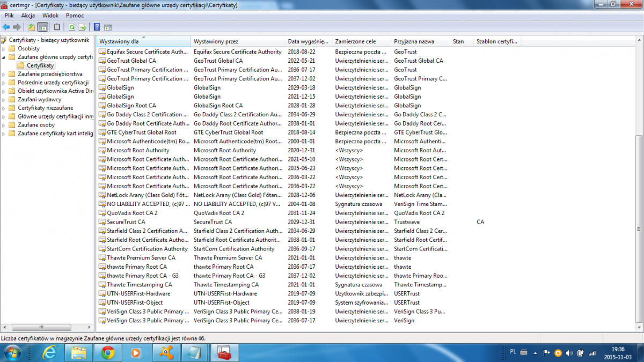Expand the Certyfikaty niezaufane tree node

click(4, 108)
